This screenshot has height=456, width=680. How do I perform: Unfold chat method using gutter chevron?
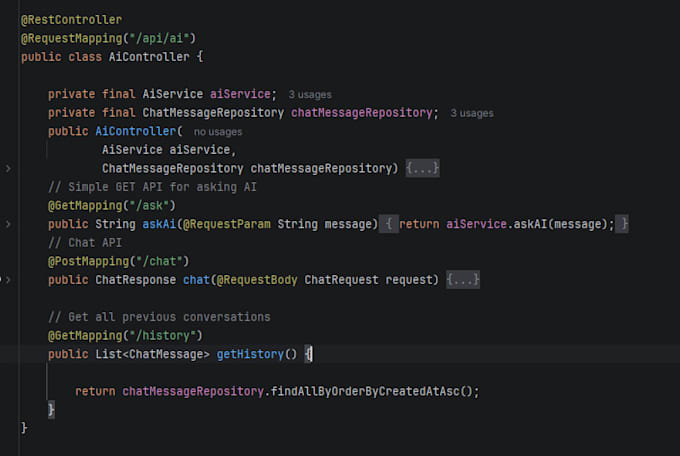click(8, 280)
